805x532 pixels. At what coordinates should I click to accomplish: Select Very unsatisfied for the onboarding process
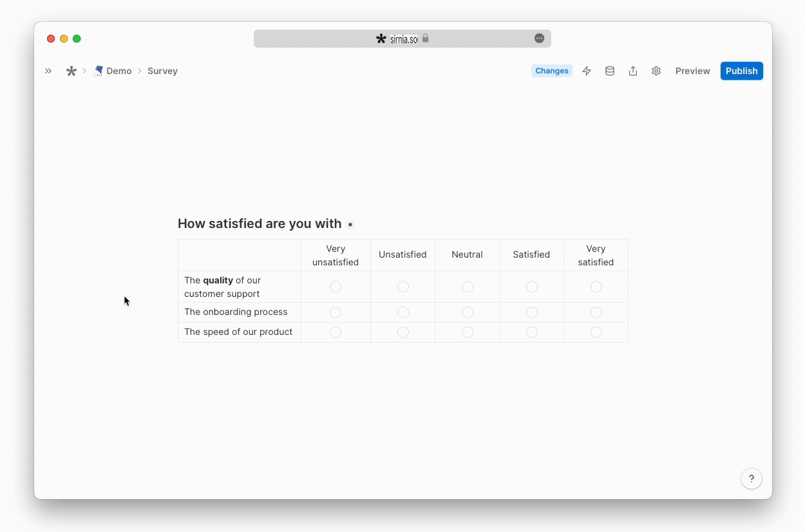pos(336,312)
